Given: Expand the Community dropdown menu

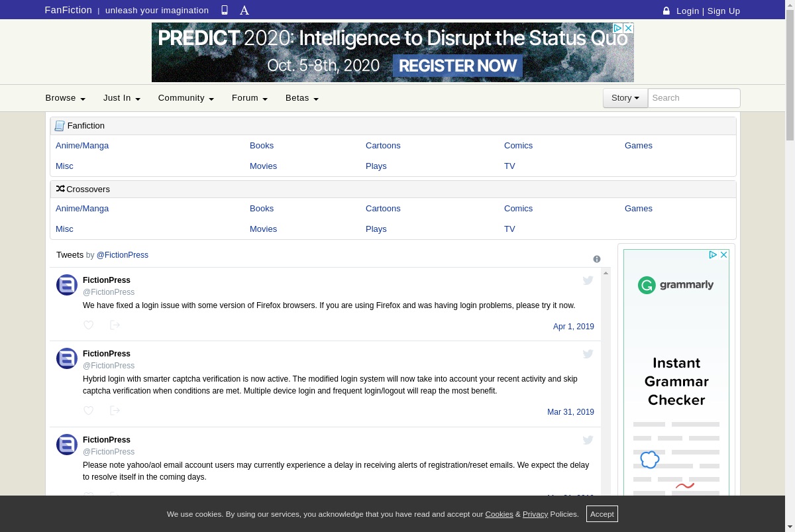Looking at the screenshot, I should pyautogui.click(x=186, y=98).
